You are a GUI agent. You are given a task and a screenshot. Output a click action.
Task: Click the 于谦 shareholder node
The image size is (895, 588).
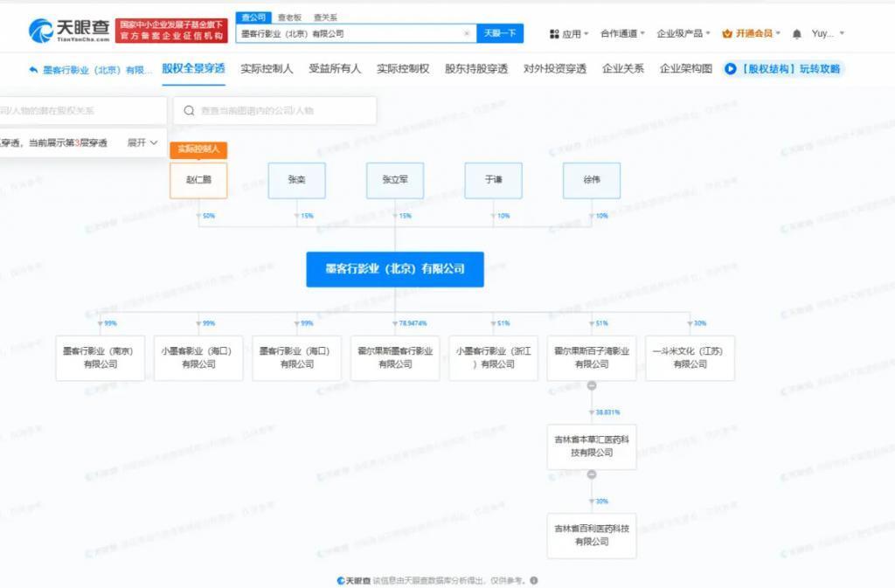click(493, 180)
